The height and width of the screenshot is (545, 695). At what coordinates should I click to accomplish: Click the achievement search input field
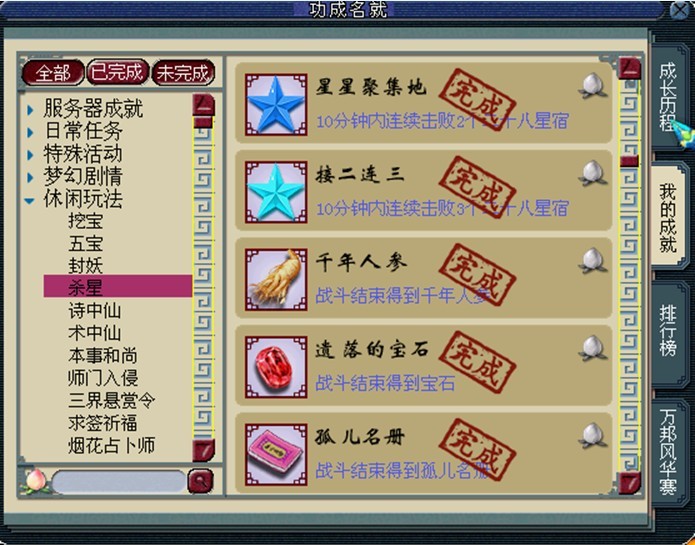[119, 482]
